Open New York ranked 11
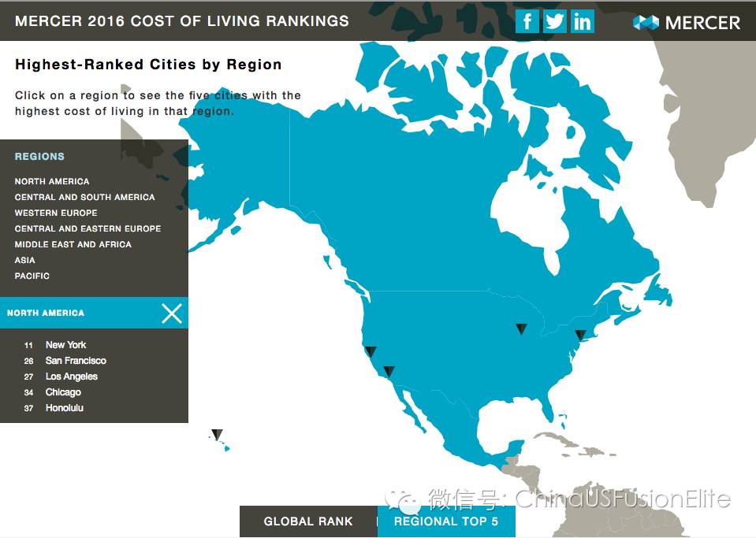The image size is (756, 538). [x=55, y=345]
